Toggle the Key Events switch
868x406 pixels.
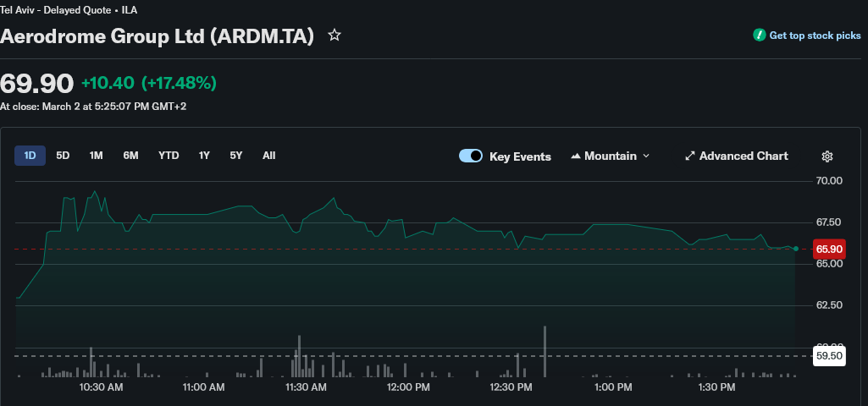click(471, 156)
